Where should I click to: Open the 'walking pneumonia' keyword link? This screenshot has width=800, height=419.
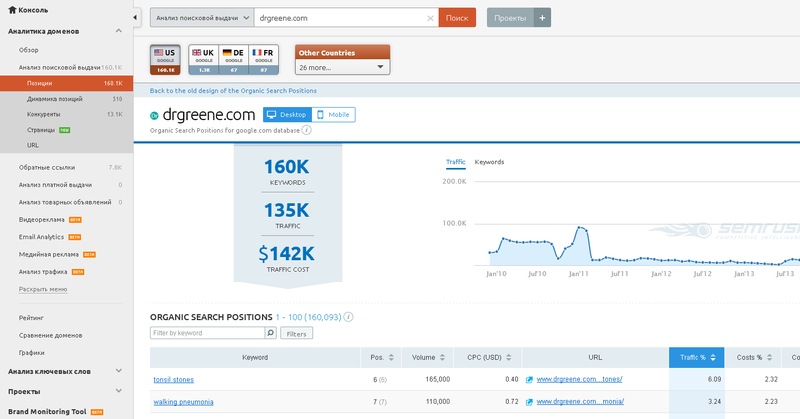[183, 402]
